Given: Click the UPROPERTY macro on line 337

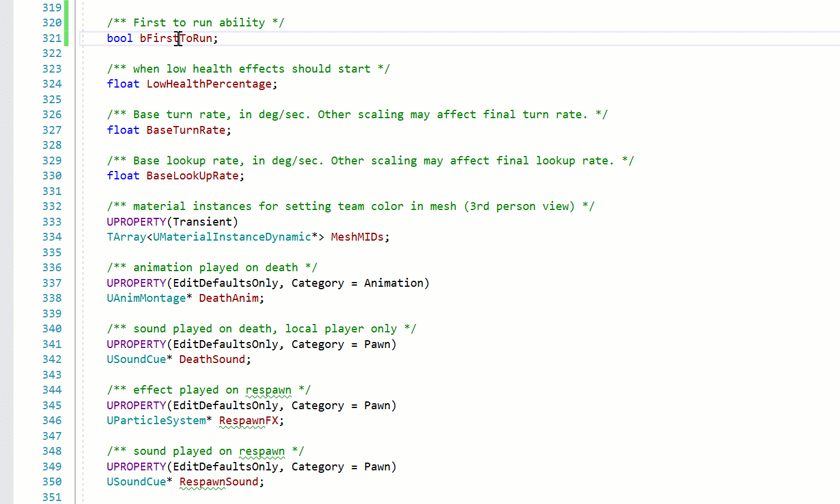Looking at the screenshot, I should click(x=136, y=283).
